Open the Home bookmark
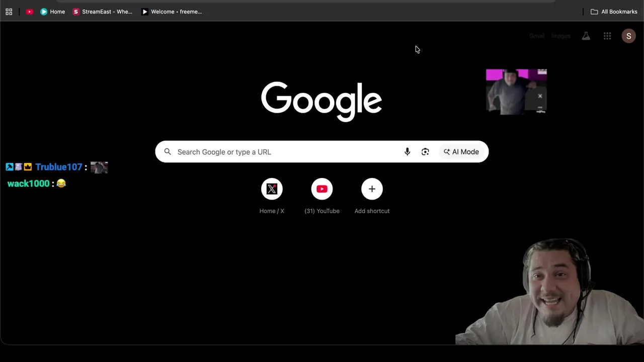 (x=52, y=12)
